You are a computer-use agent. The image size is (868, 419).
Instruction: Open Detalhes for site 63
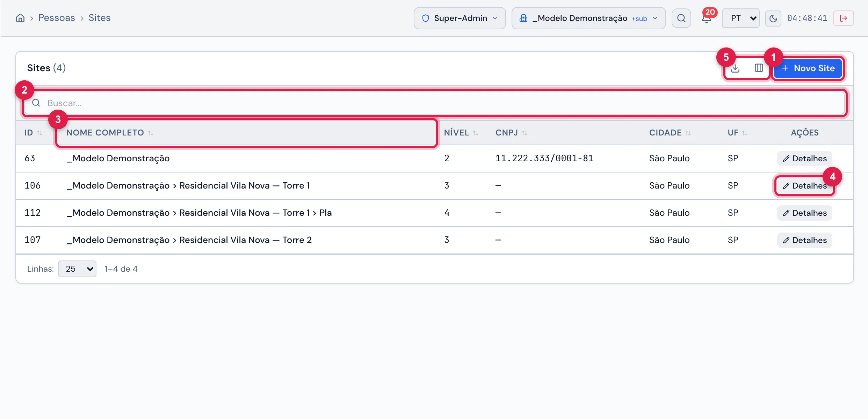point(804,159)
